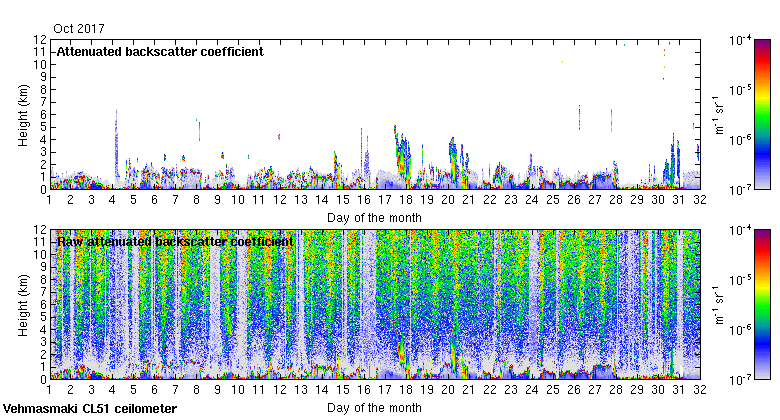Click the 'Vehmasmaki CL51 ceilometer' caption

point(90,409)
